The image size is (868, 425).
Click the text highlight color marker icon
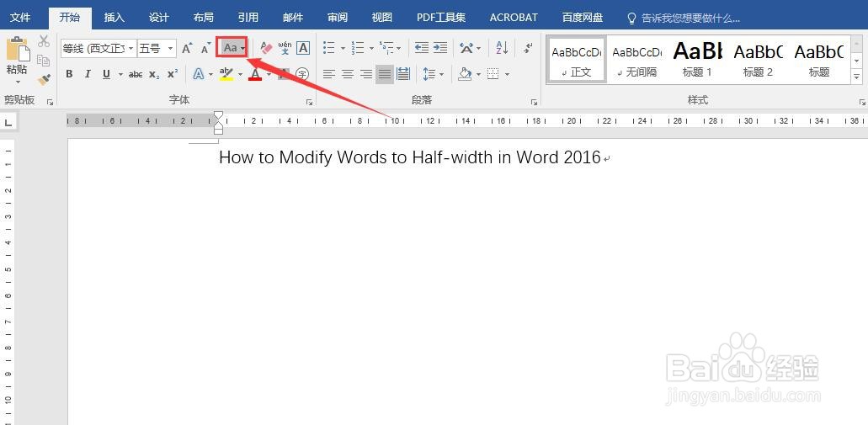coord(226,74)
